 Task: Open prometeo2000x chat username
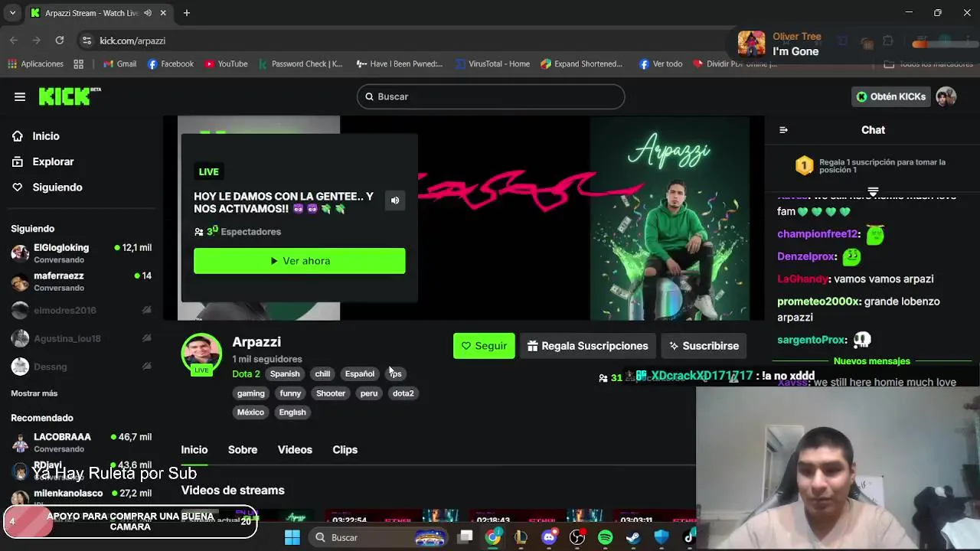pos(819,302)
